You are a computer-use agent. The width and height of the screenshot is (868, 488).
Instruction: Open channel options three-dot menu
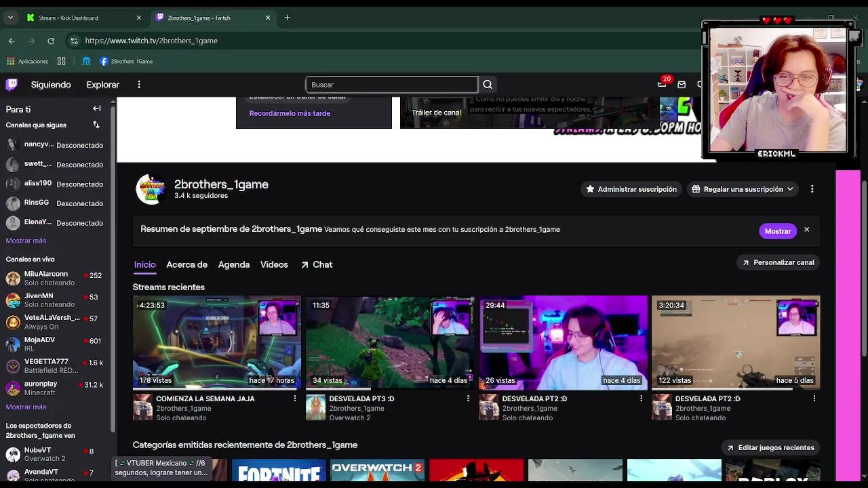[812, 189]
